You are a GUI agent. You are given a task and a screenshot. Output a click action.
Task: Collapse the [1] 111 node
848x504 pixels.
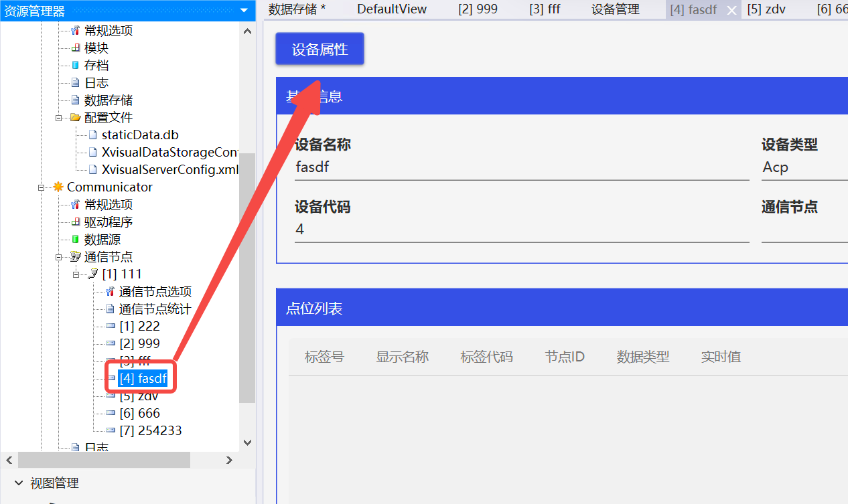[x=76, y=274]
